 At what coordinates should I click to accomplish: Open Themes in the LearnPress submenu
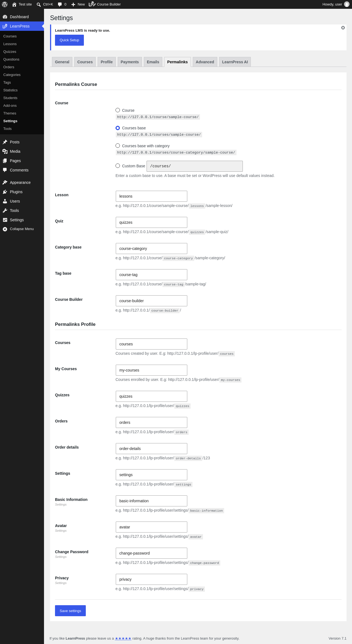pos(10,113)
